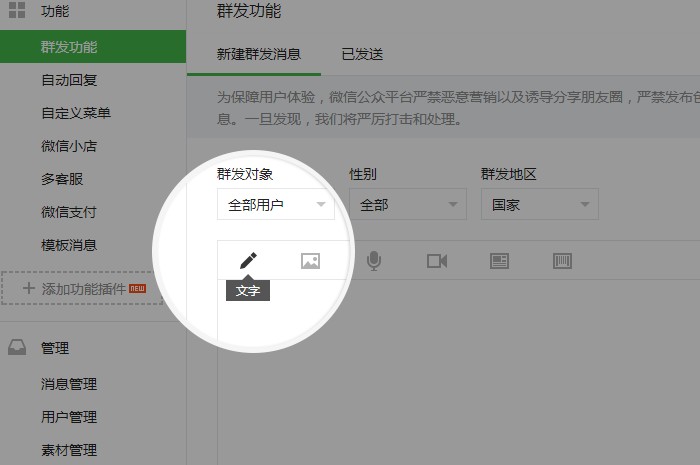Screen dimensions: 700x465
Task: Go to 自定义菜单 in the sidebar
Action: tap(76, 113)
